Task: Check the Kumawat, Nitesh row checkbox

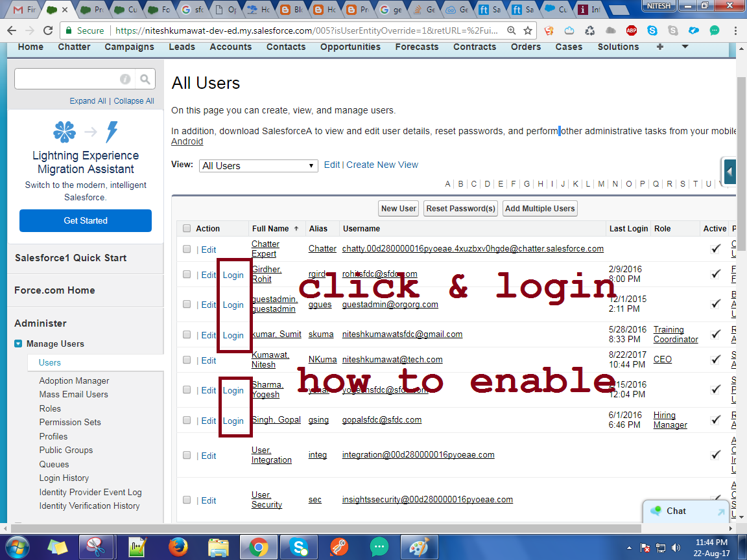Action: [x=187, y=360]
